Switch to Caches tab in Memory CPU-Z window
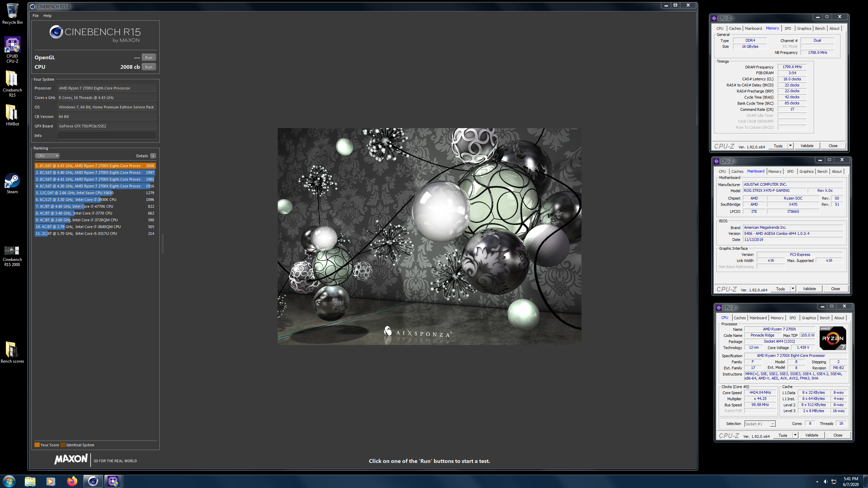 (x=735, y=28)
